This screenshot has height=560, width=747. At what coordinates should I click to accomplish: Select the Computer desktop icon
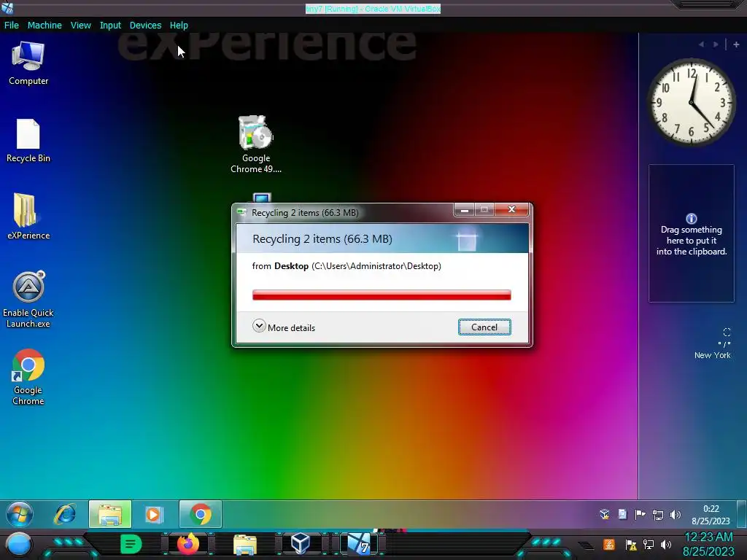click(28, 63)
